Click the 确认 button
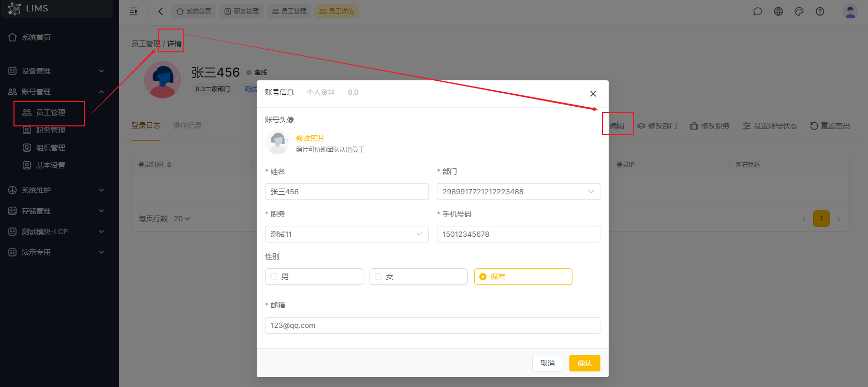 pos(585,363)
